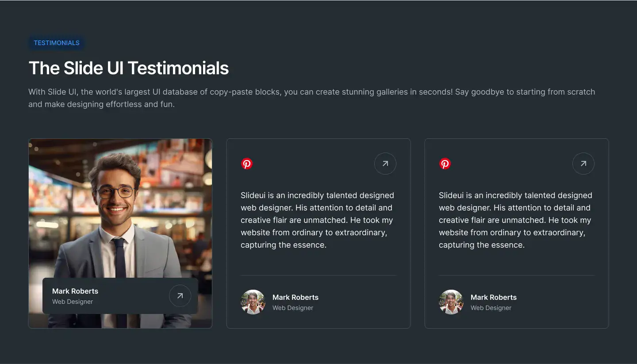Click testimonial text in middle card
The image size is (637, 364).
tap(318, 220)
